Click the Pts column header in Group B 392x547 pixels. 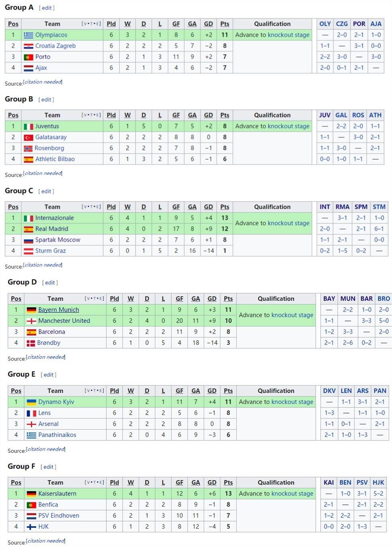(x=225, y=115)
